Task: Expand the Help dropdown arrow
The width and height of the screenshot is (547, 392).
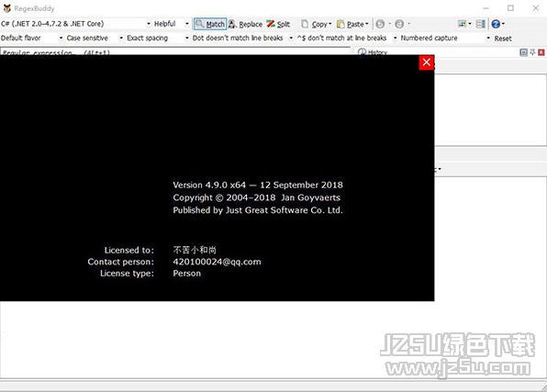Action: click(x=503, y=24)
